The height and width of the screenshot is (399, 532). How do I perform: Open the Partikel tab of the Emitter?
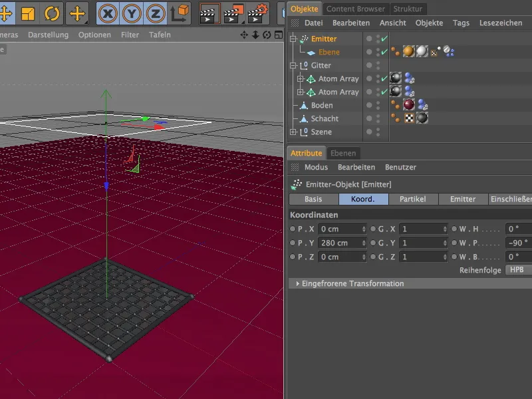[412, 199]
